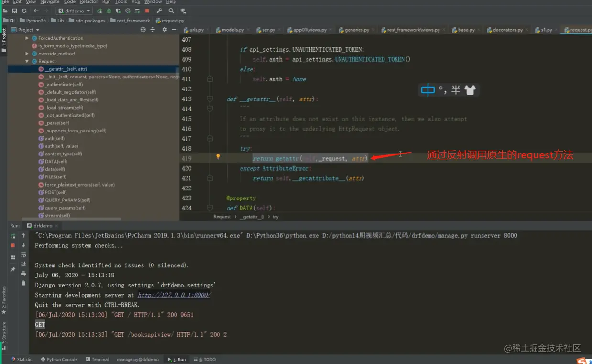Select __getattr__(self, attr) in structure tree
The width and height of the screenshot is (592, 364).
[x=66, y=69]
